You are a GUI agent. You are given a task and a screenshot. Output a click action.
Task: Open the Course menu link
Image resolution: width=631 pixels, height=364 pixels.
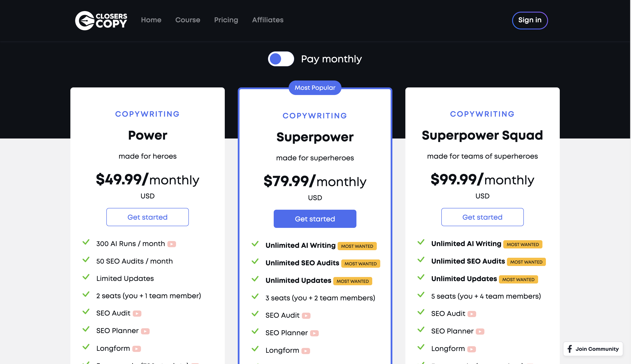[188, 20]
